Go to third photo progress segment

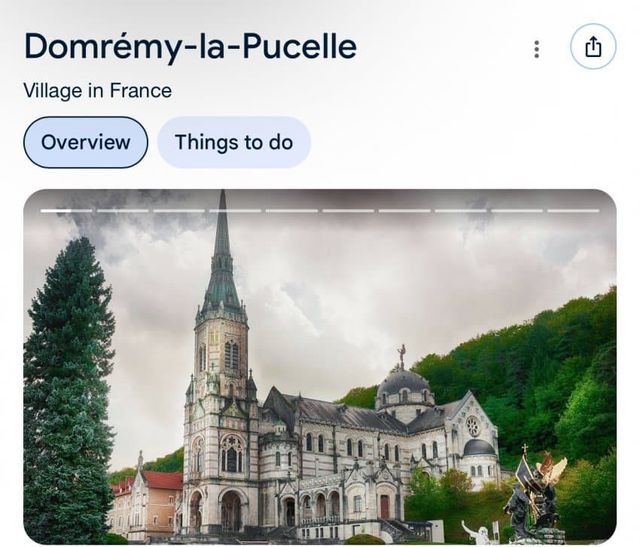[179, 211]
